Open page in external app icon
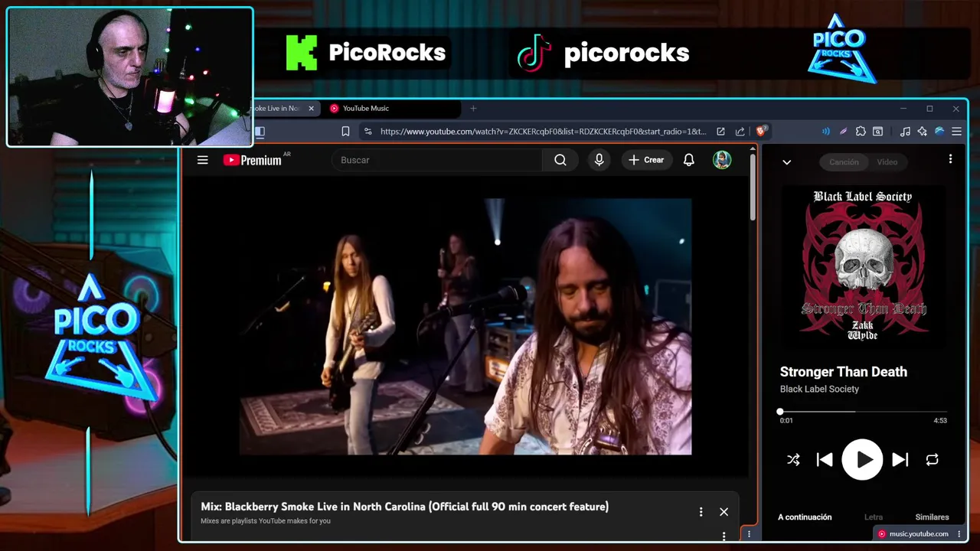 720,132
